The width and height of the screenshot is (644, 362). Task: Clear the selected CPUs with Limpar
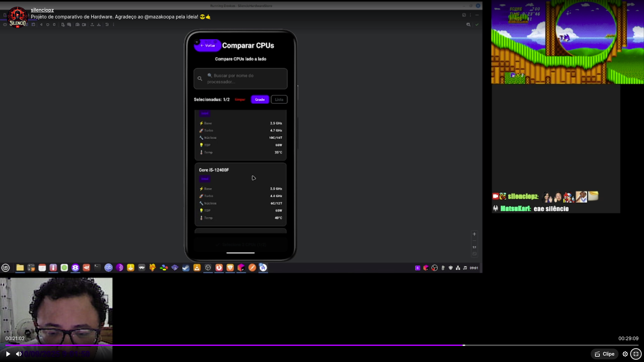(240, 100)
